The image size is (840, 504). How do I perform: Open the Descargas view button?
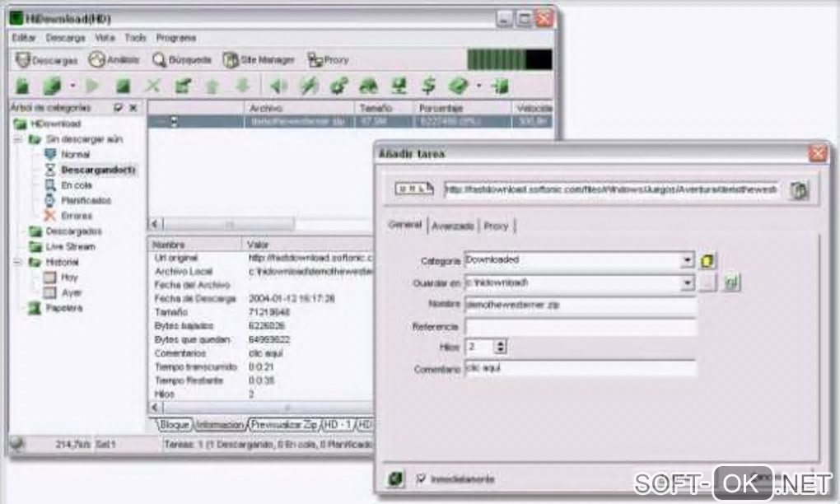click(46, 60)
